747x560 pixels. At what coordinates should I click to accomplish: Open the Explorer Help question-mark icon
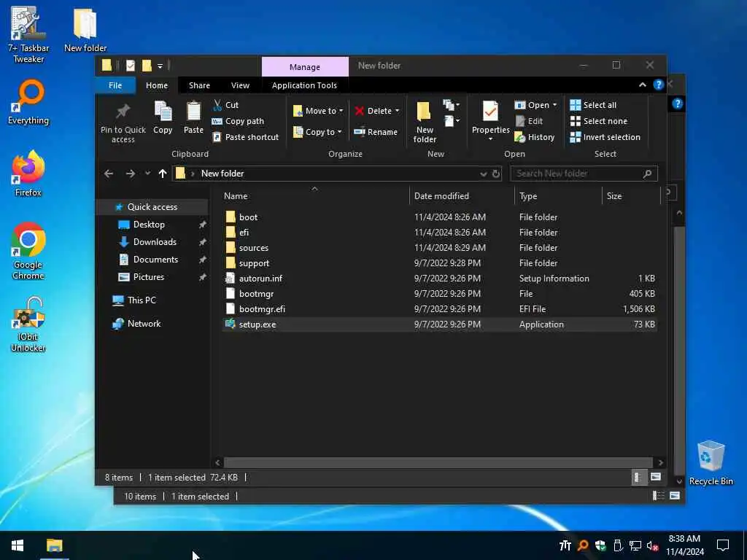659,85
